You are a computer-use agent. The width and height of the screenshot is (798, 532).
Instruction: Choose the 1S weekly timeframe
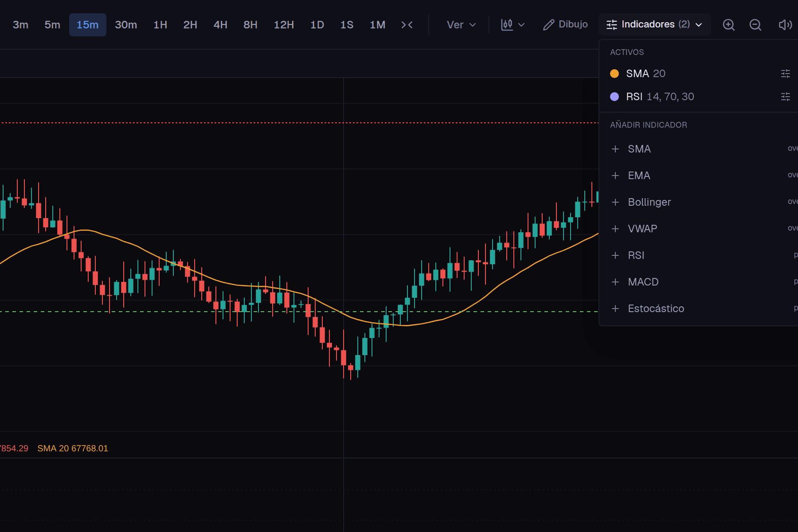[x=347, y=25]
